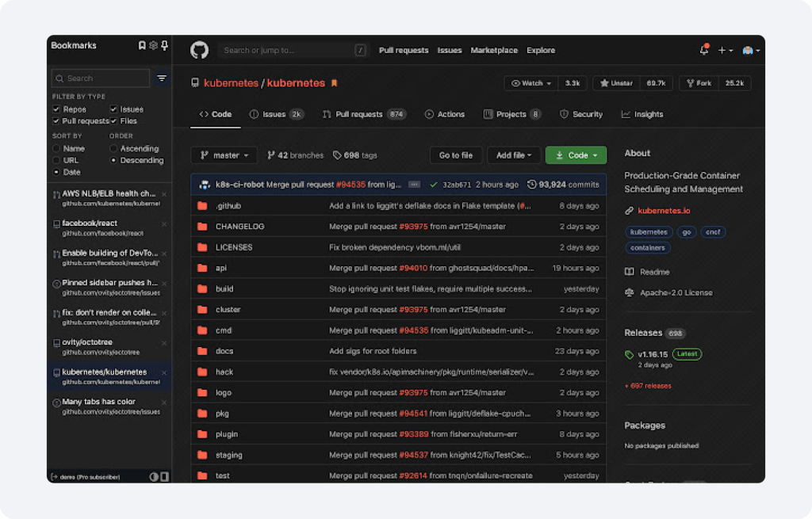Click Explore in the top navigation
Viewport: 812px width, 519px height.
541,50
